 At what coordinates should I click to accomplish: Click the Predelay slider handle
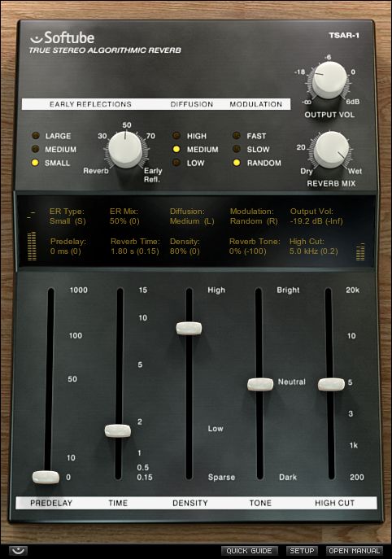(x=46, y=477)
